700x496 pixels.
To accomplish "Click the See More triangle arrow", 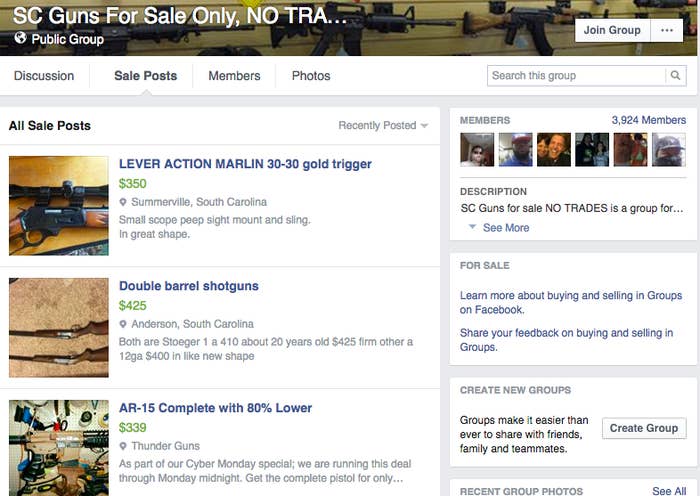I will click(472, 227).
